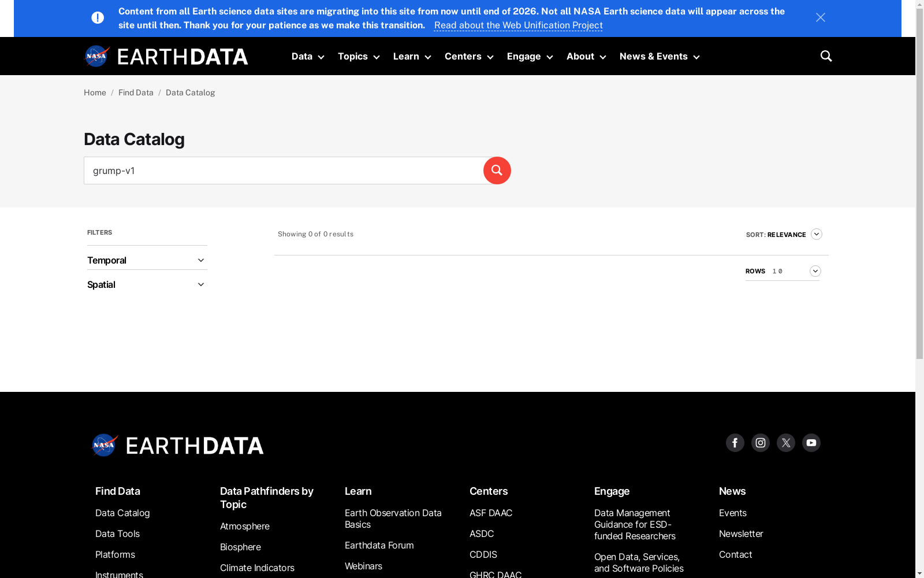Go to Find Data breadcrumb
This screenshot has height=578, width=924.
[136, 92]
